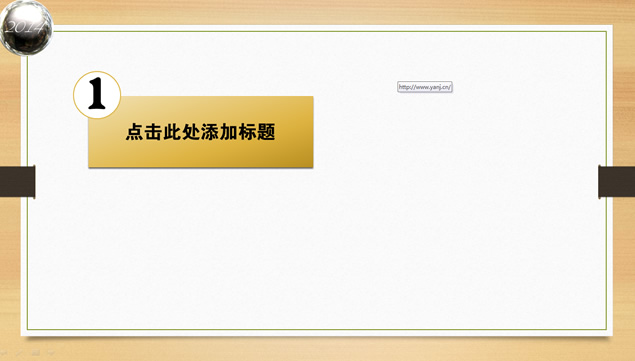Viewport: 635px width, 361px height.
Task: Click the green frame line at slide bottom
Action: [317, 329]
